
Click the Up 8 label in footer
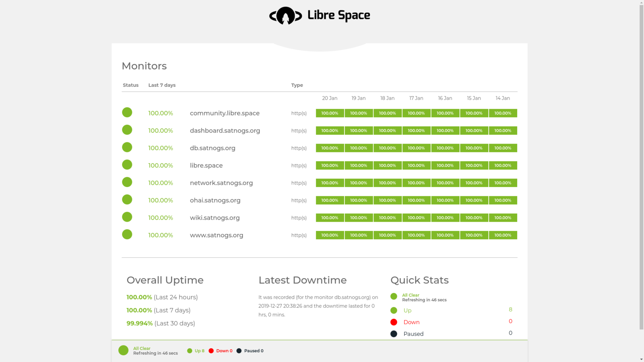[199, 351]
